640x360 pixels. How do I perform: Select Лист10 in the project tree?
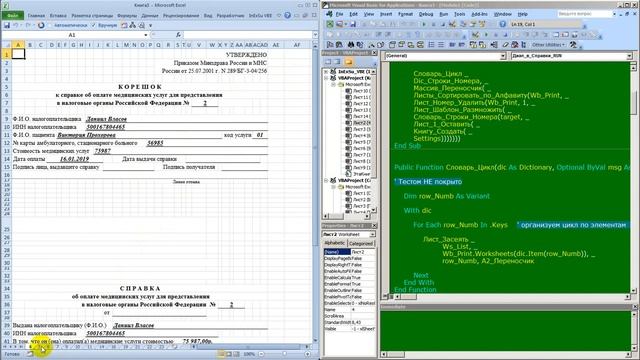(x=358, y=91)
